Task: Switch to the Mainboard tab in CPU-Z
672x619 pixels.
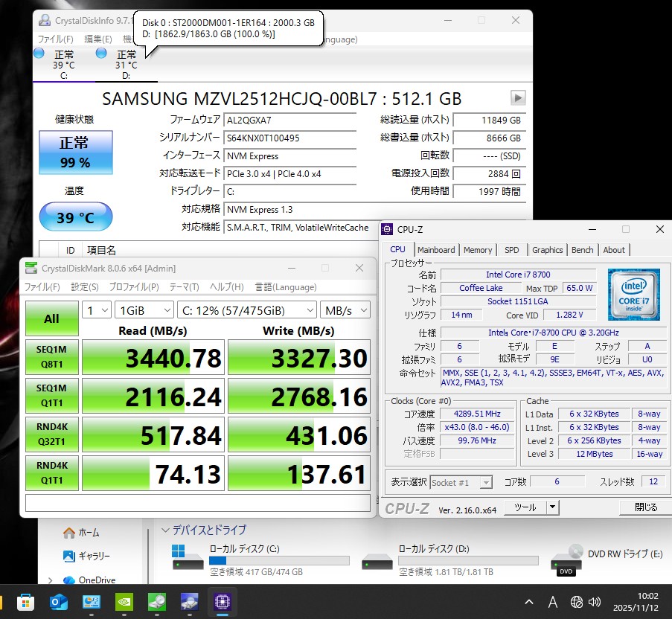Action: 436,250
